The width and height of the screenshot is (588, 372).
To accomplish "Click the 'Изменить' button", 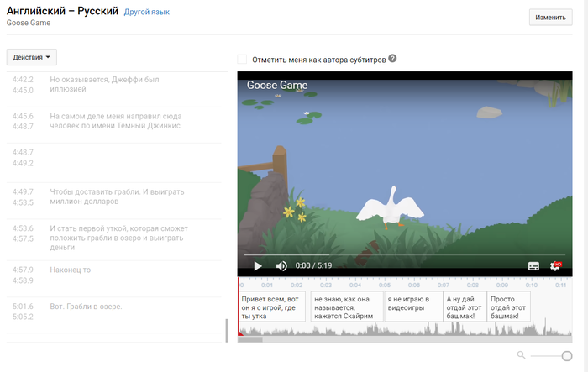I will click(x=550, y=17).
